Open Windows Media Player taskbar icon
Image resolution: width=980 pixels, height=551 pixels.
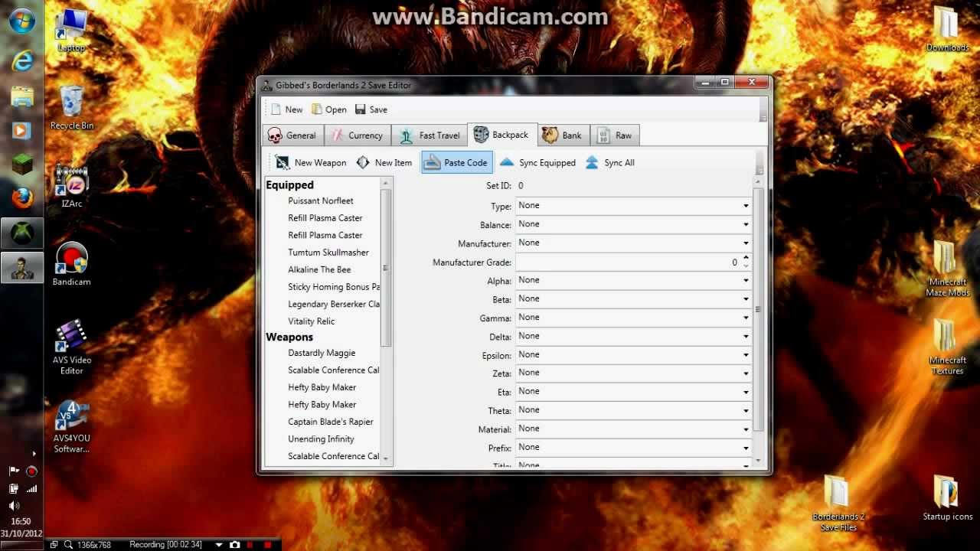click(22, 130)
